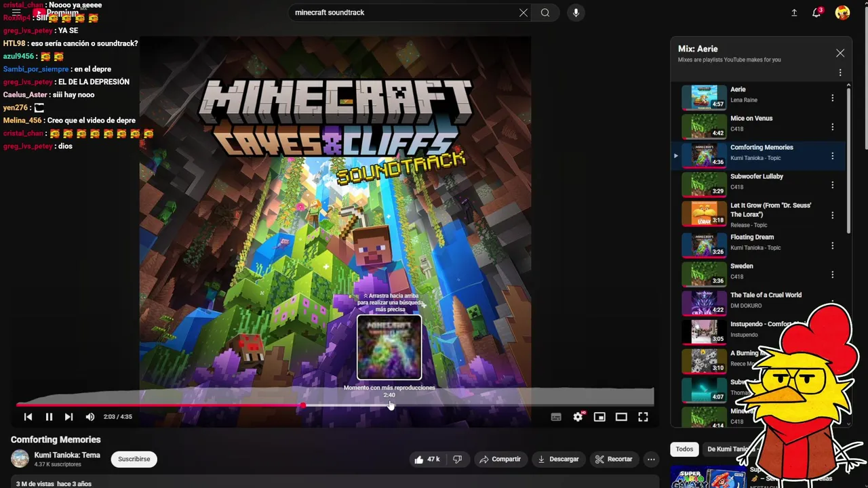
Task: Open player settings gear
Action: [x=578, y=417]
